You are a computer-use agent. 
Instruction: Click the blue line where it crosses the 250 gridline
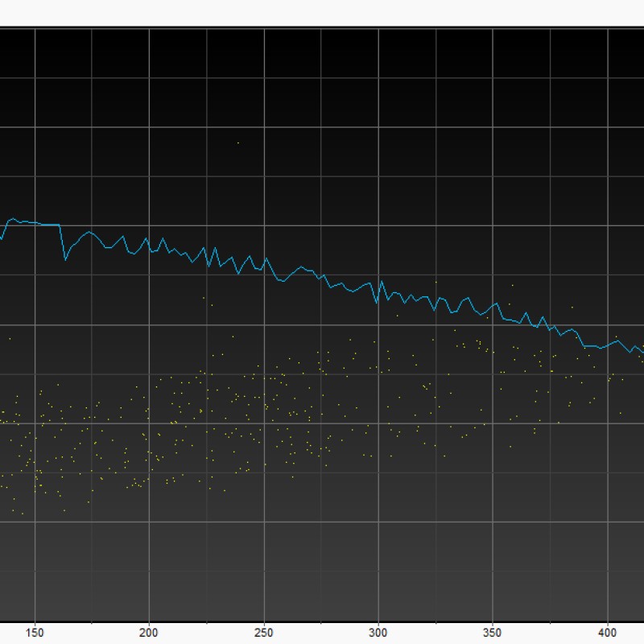(264, 259)
